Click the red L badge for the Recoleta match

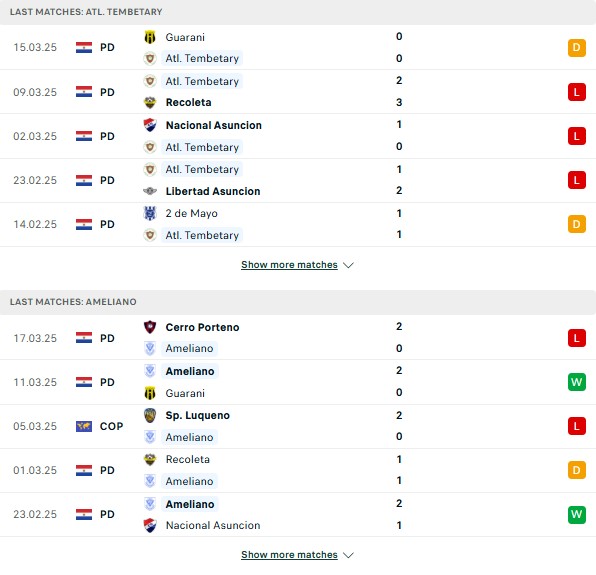[x=576, y=92]
